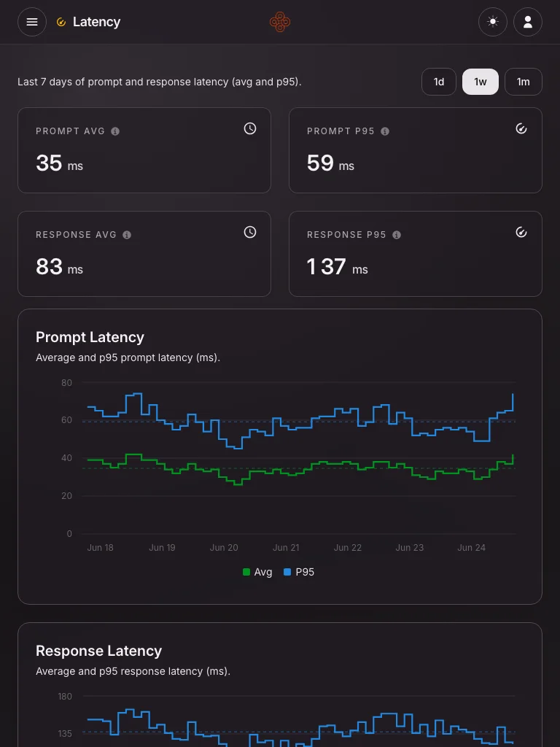Click the Response Latency chart heading
This screenshot has height=747, width=560.
[x=99, y=651]
